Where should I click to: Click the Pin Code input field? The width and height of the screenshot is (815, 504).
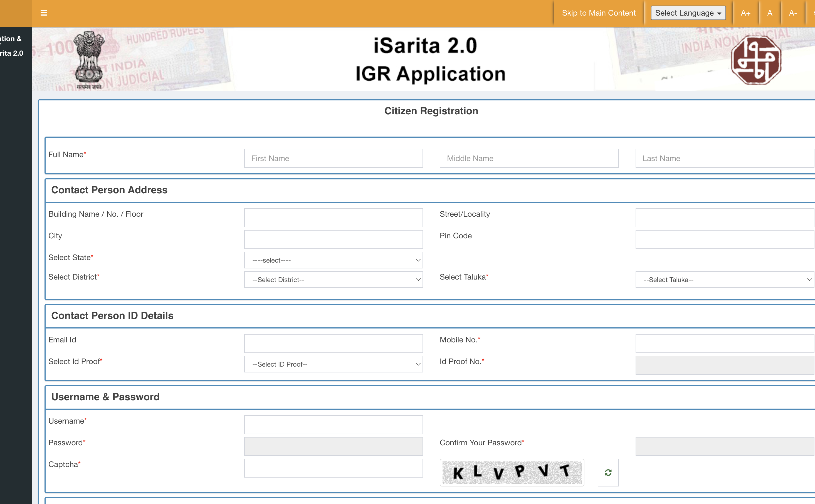(x=725, y=239)
